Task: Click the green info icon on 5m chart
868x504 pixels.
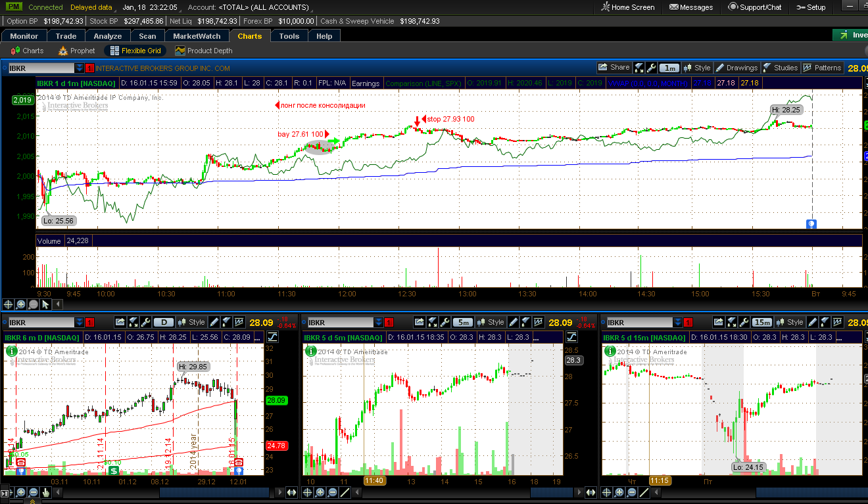Action: pyautogui.click(x=310, y=352)
